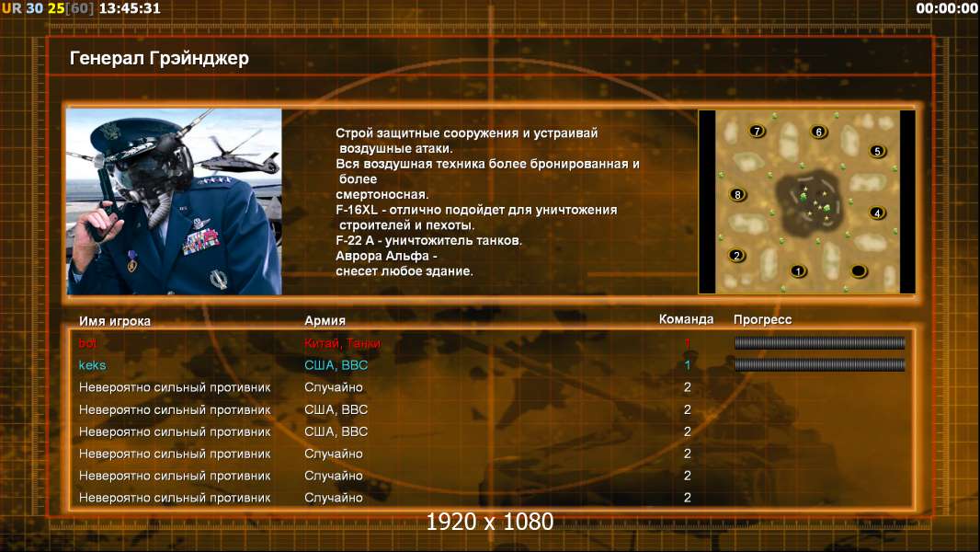
Task: Click the dark crater at the minimap center
Action: (x=811, y=204)
